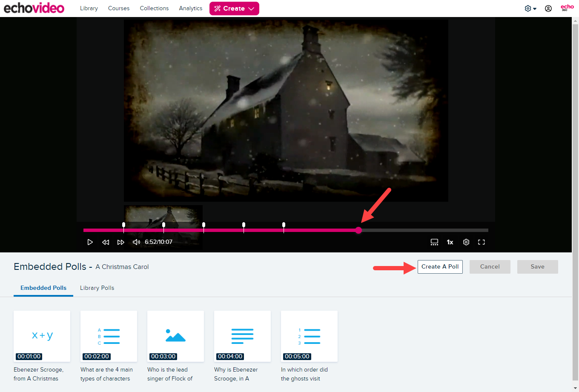Jump to the poll marker at 5:00
The height and width of the screenshot is (392, 579).
pyautogui.click(x=284, y=225)
